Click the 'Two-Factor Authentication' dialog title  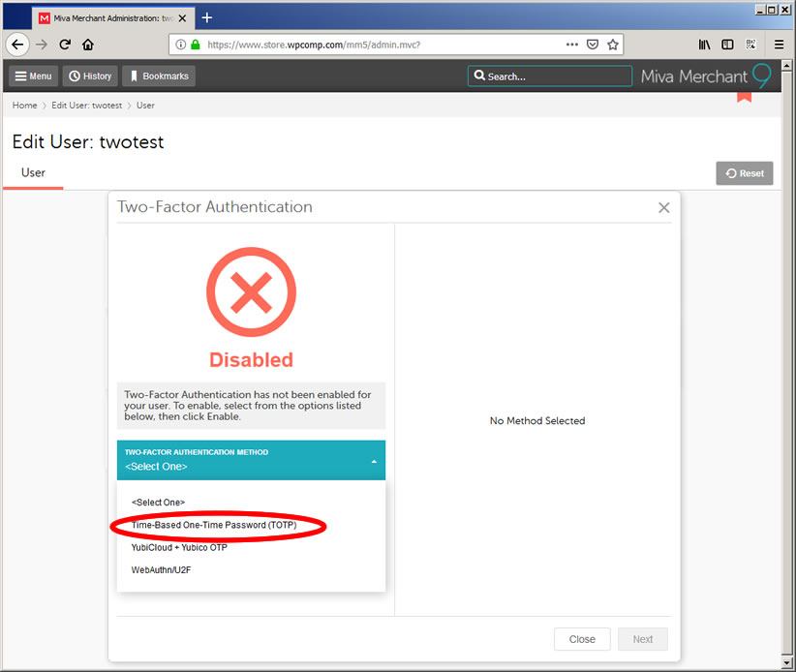click(215, 207)
